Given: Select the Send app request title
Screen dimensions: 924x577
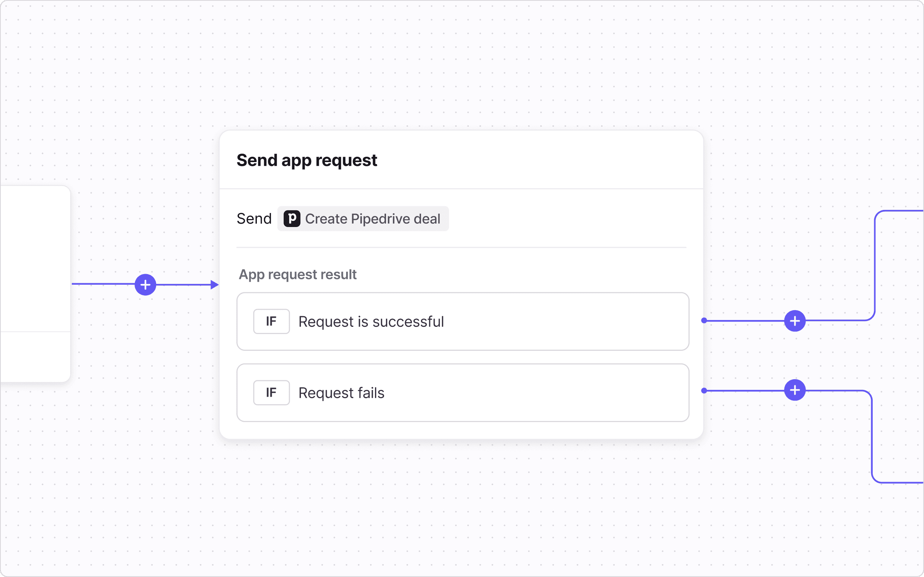Looking at the screenshot, I should pos(307,160).
